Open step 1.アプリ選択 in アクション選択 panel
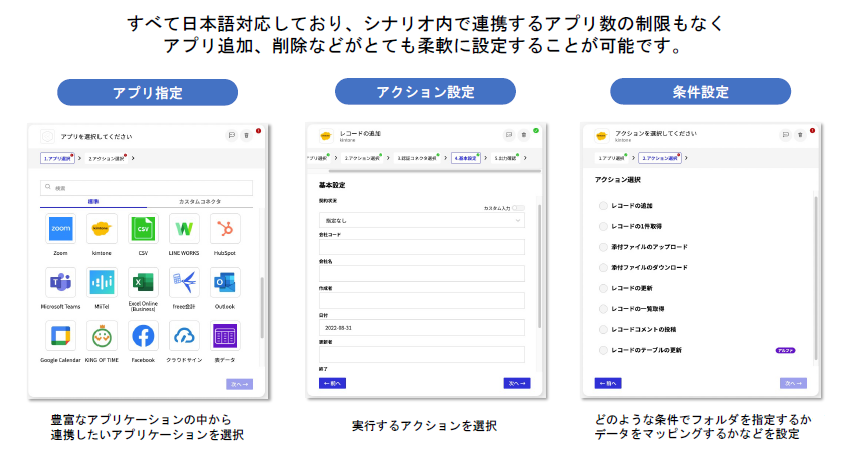The height and width of the screenshot is (450, 851). click(x=611, y=158)
